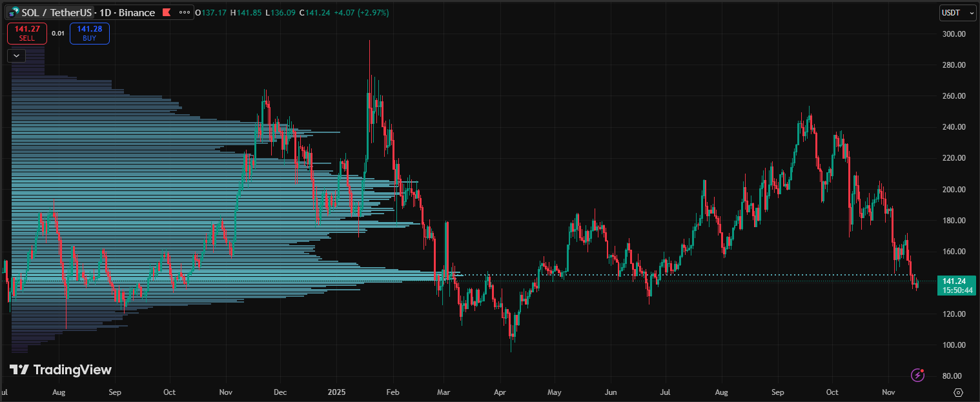
Task: Open the three-dots More menu in legend
Action: click(x=185, y=12)
